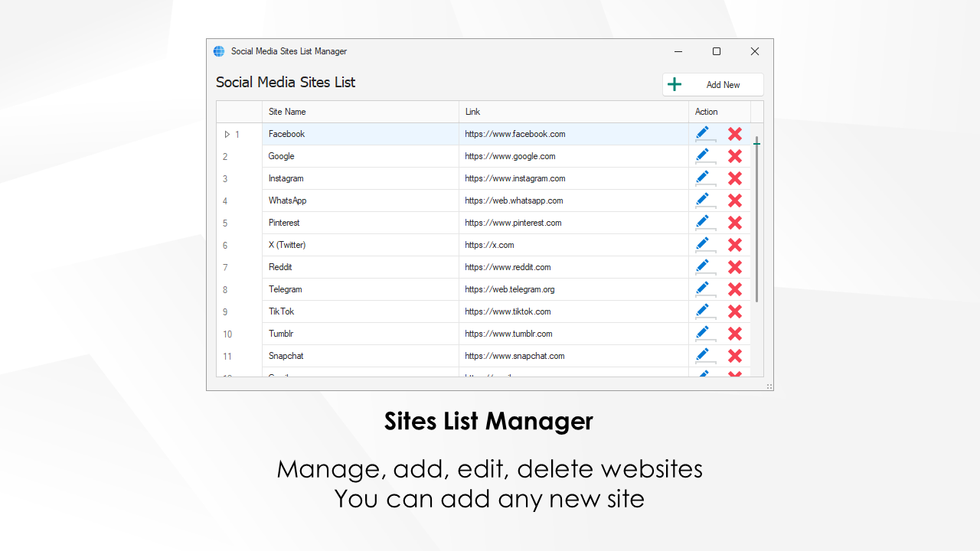
Task: Delete the Google entry
Action: [735, 156]
